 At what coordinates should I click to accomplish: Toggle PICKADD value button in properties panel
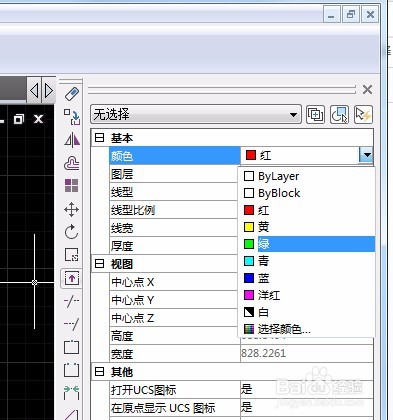(x=315, y=115)
